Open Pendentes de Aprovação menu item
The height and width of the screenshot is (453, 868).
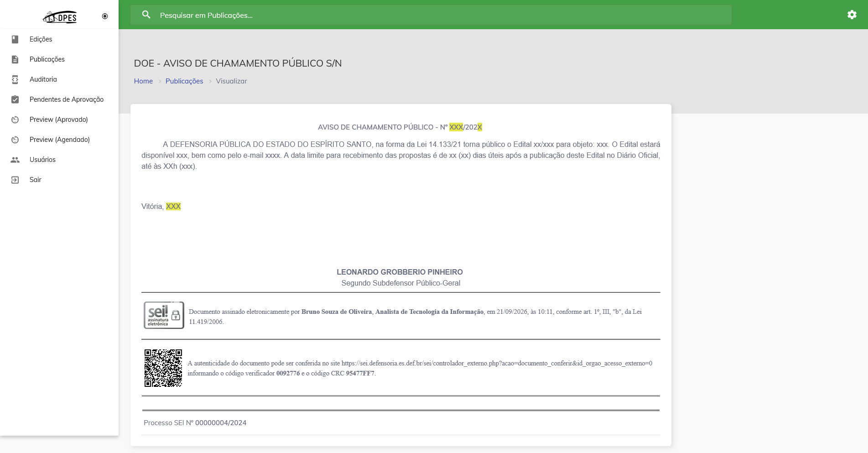click(x=59, y=99)
